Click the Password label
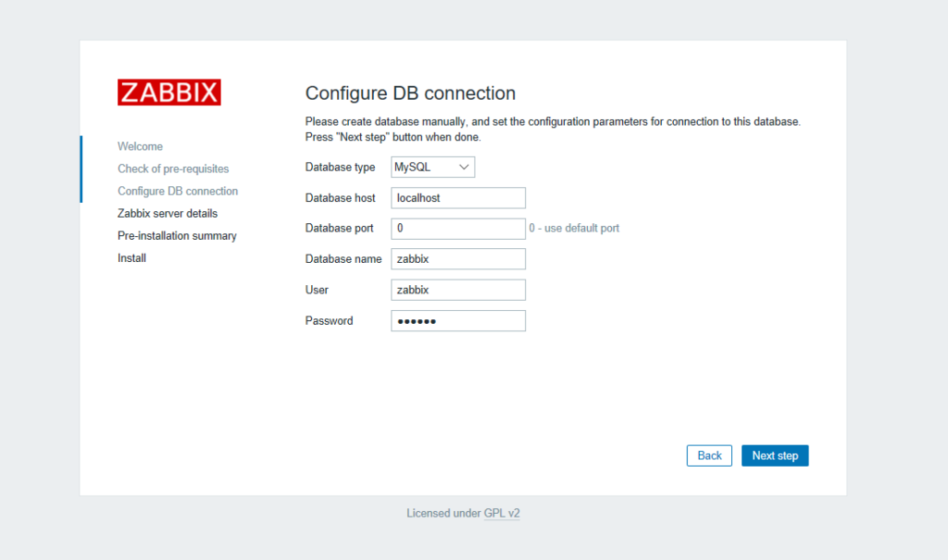The height and width of the screenshot is (560, 948). coord(329,320)
